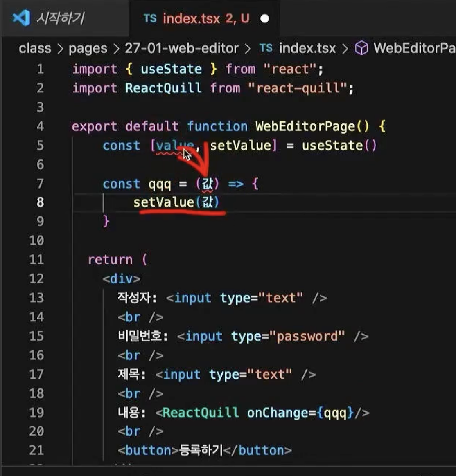Click the VS Code logo on the 시작하기 tab
Viewport: 456px width, 476px height.
coord(21,18)
